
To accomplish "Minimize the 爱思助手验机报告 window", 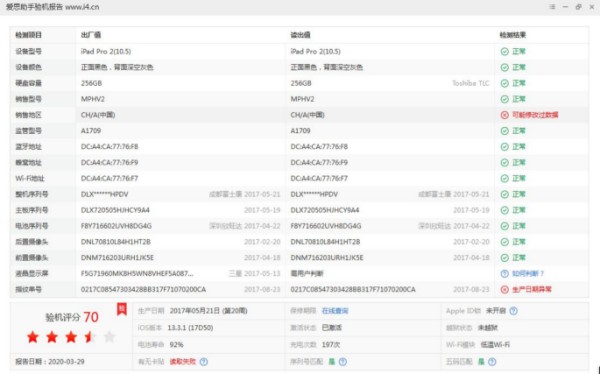I will click(565, 7).
